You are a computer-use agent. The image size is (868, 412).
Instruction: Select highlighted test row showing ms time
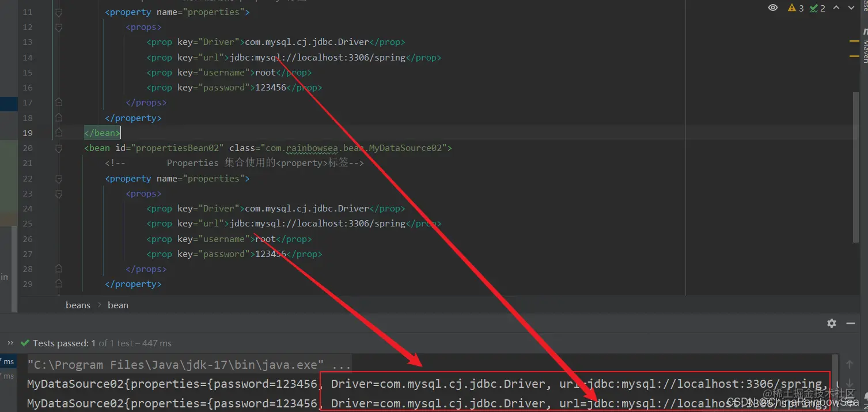click(8, 361)
